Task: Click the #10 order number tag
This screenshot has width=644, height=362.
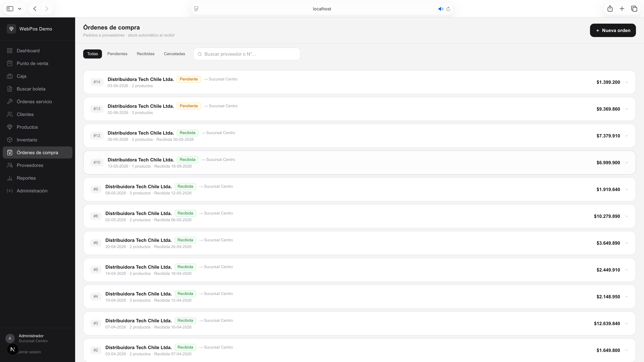Action: [x=97, y=162]
